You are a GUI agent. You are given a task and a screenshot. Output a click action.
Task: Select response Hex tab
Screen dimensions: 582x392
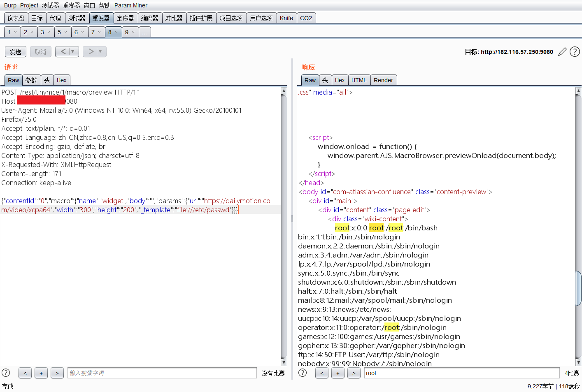click(340, 80)
